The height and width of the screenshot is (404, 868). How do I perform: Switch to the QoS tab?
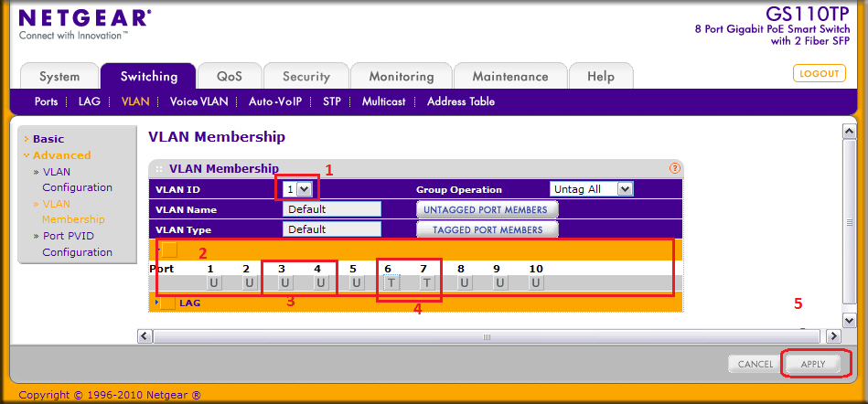pos(230,77)
